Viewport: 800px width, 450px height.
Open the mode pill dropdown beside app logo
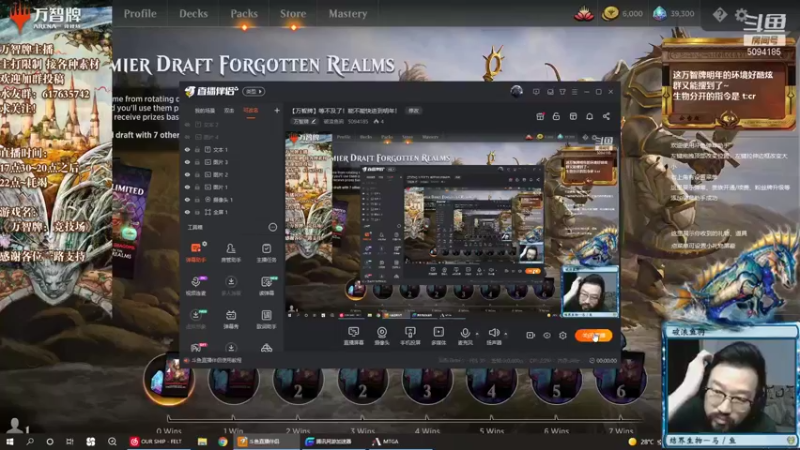click(254, 92)
